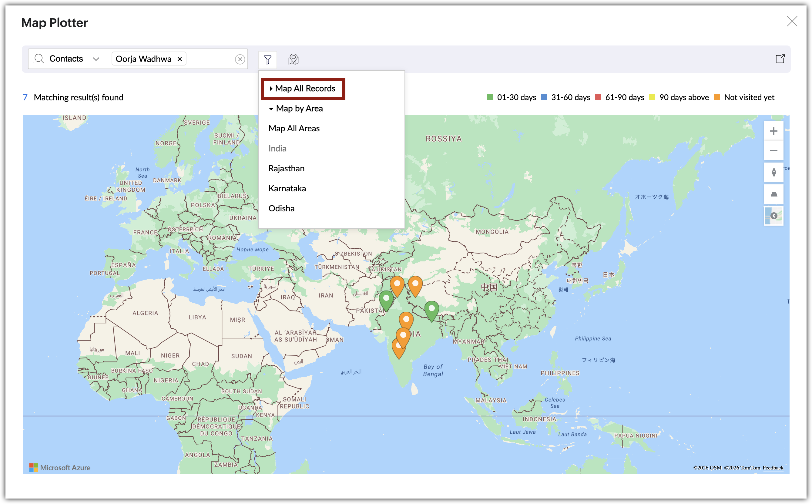Clear the search field with the circled X
The width and height of the screenshot is (812, 504).
pos(240,59)
